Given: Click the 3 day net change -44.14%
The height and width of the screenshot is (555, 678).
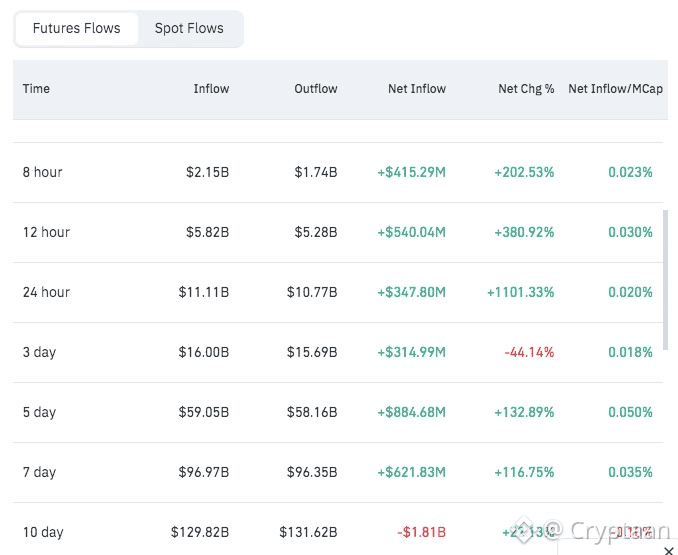Looking at the screenshot, I should tap(530, 352).
